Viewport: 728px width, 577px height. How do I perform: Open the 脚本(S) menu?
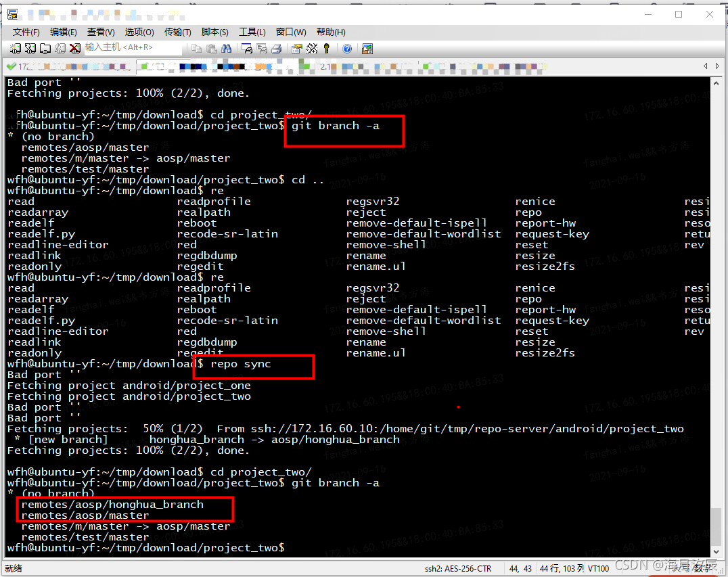coord(215,32)
